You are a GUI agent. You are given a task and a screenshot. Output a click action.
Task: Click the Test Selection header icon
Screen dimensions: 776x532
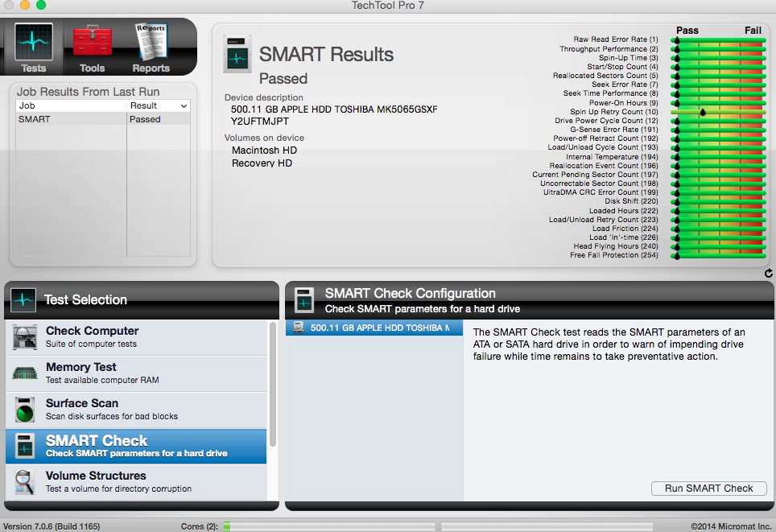pyautogui.click(x=23, y=299)
